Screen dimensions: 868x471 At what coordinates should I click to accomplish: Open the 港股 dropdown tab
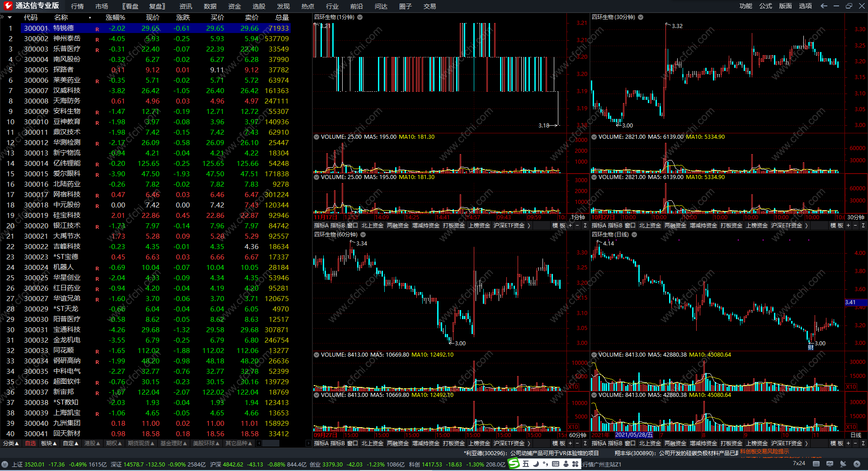click(x=92, y=443)
